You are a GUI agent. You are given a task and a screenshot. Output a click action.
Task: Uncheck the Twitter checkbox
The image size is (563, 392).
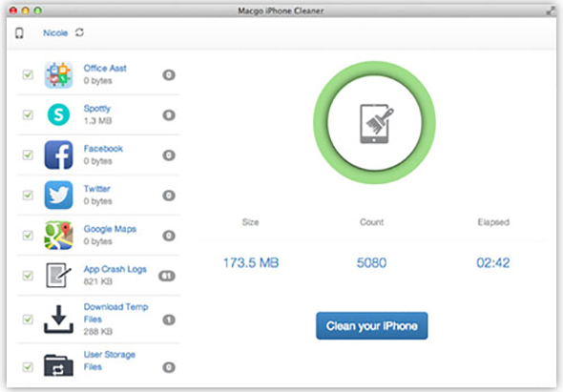click(x=28, y=196)
